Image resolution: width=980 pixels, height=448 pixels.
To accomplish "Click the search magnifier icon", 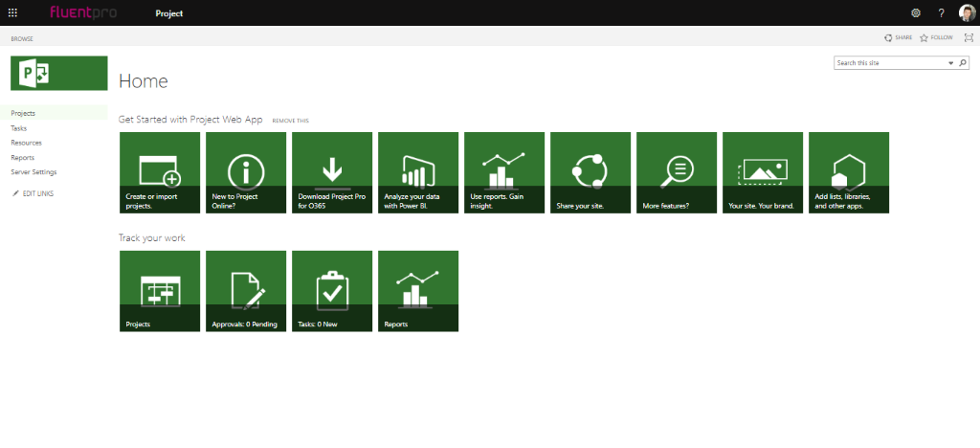I will click(963, 62).
